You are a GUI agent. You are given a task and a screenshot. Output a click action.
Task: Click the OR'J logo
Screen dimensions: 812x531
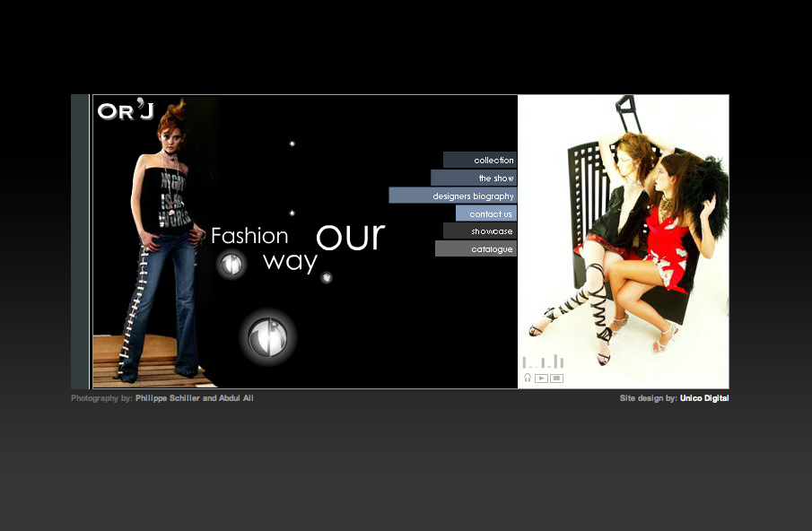coord(126,111)
